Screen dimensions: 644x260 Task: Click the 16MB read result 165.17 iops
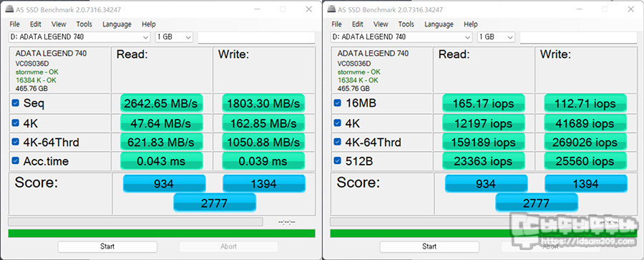484,103
